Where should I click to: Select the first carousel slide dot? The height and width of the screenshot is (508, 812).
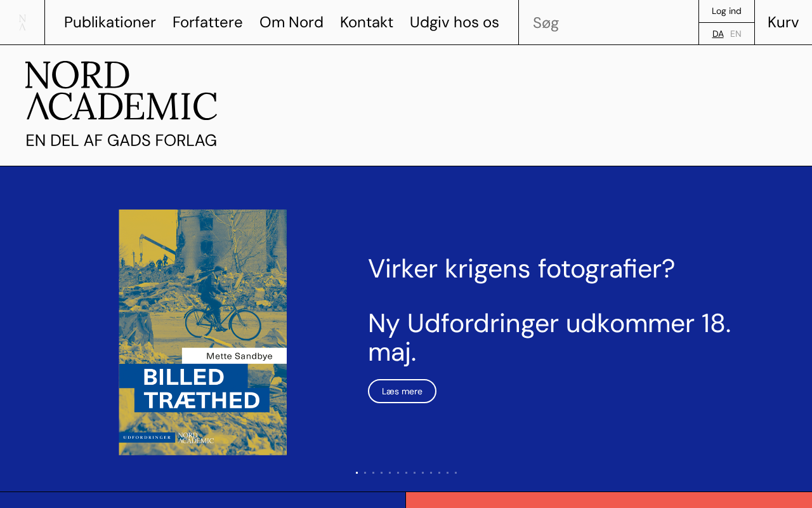pyautogui.click(x=357, y=472)
